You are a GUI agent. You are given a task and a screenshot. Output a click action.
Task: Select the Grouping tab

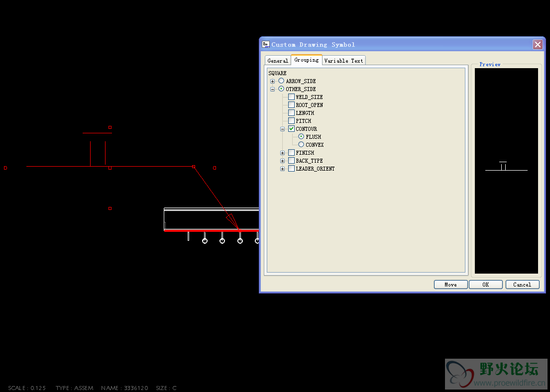[307, 60]
